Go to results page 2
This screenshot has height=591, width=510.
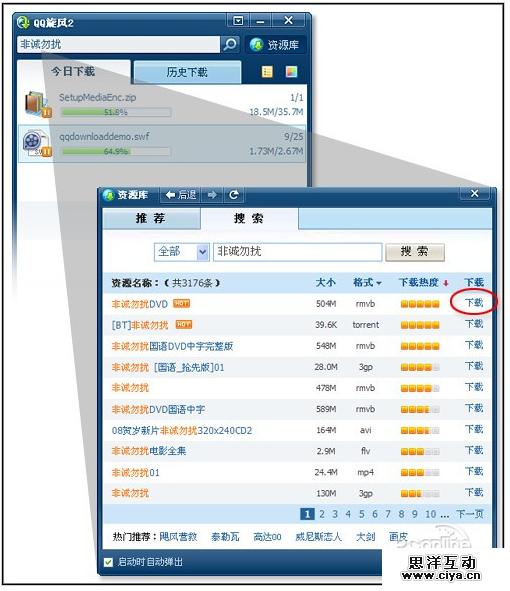322,514
